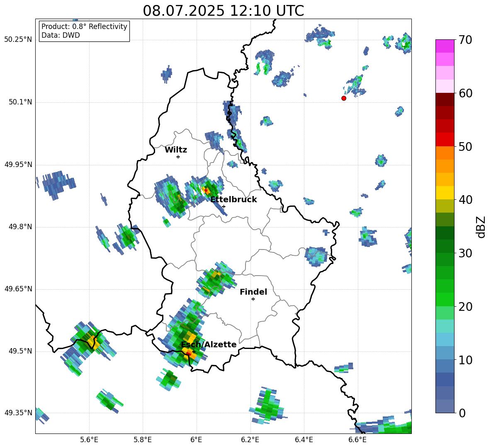Click the 6.6°E longitude label
Screen dimensions: 491x448
pyautogui.click(x=357, y=440)
